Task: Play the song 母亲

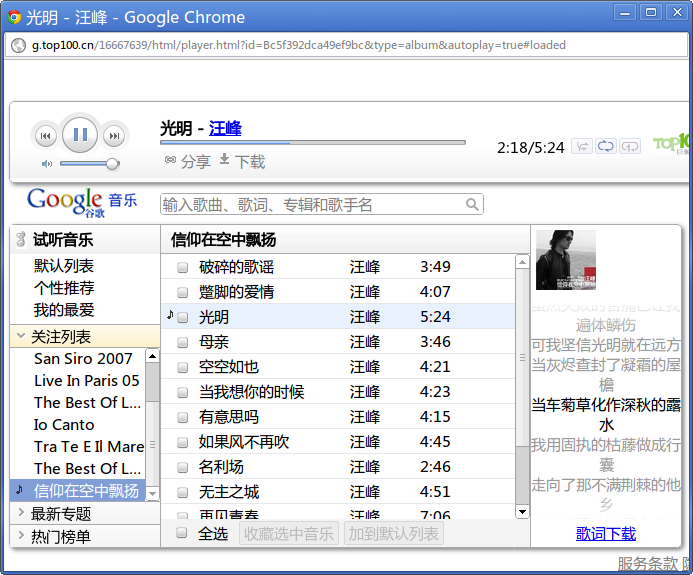Action: (x=214, y=342)
